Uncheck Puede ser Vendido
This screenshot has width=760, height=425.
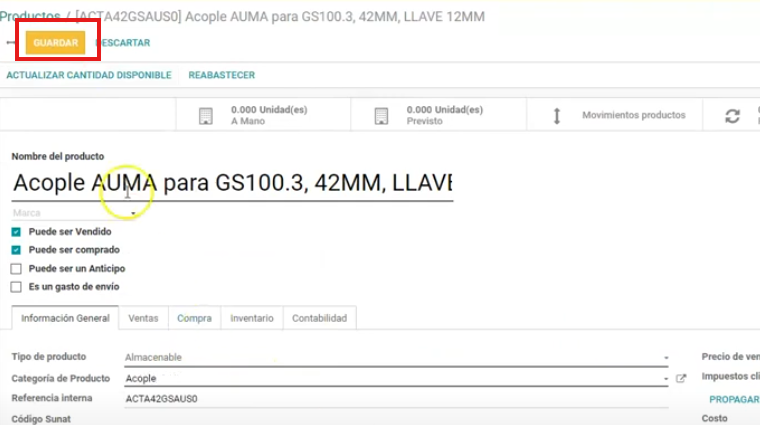(x=16, y=232)
